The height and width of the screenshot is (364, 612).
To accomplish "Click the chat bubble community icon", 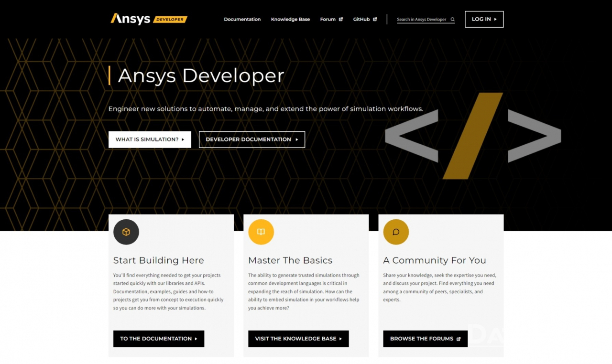I will pyautogui.click(x=396, y=232).
